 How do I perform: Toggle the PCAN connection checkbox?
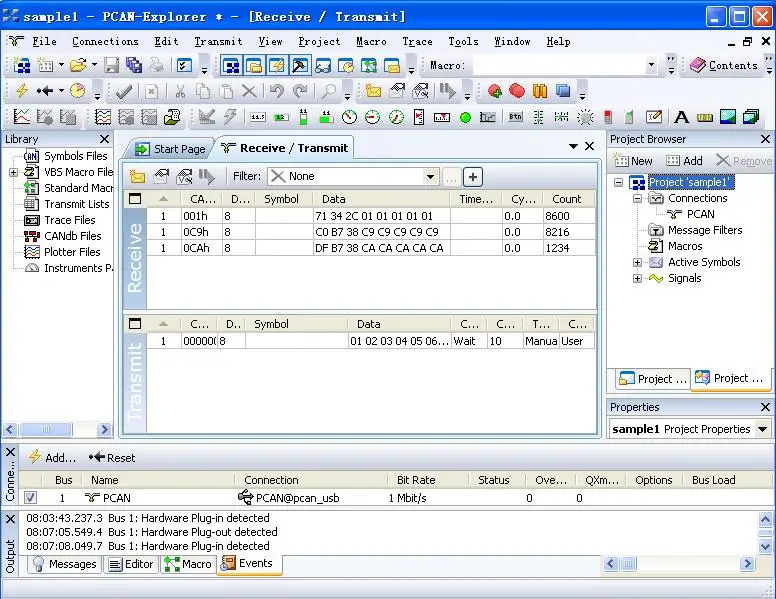click(31, 498)
